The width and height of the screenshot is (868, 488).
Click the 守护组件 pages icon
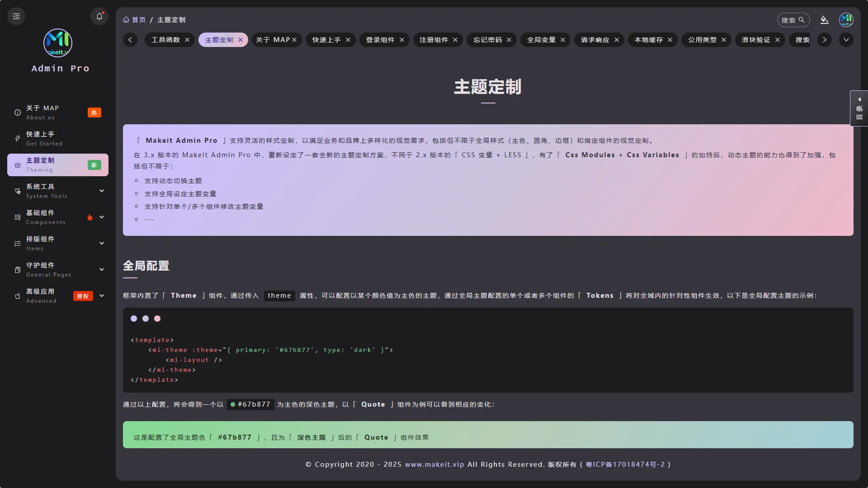click(18, 270)
